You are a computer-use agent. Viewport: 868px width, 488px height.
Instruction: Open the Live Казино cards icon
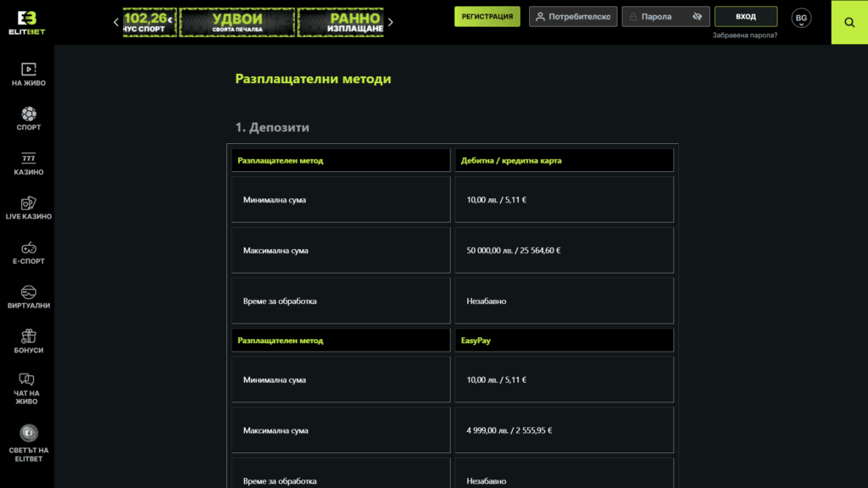[28, 203]
